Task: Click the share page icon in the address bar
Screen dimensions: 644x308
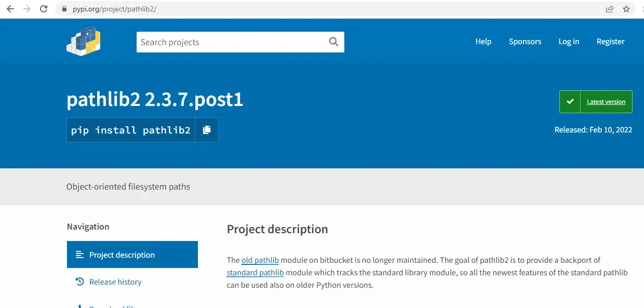Action: pyautogui.click(x=610, y=9)
